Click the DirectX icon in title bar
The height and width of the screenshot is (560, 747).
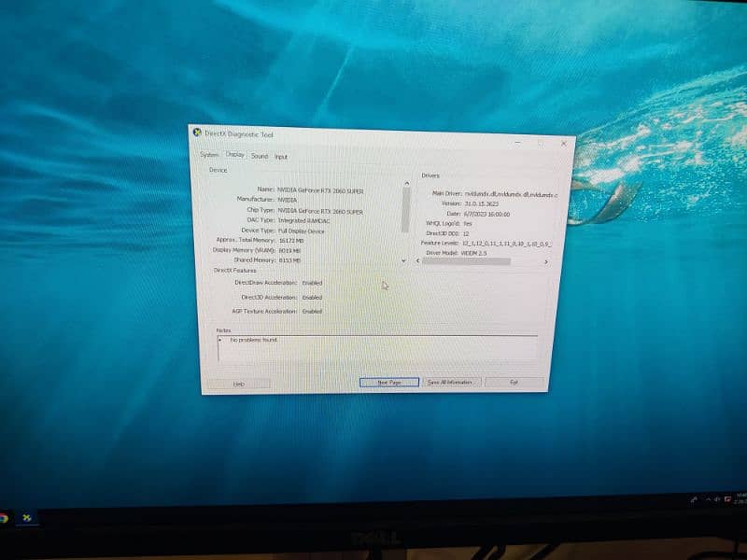click(197, 133)
